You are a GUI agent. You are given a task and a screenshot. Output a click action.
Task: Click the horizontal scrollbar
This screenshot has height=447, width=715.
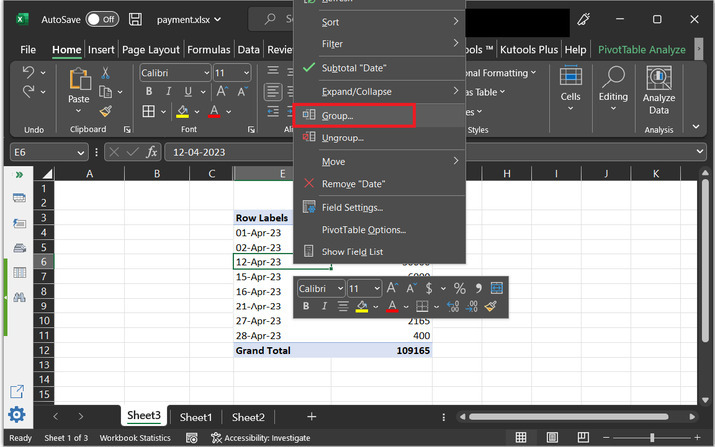(568, 416)
